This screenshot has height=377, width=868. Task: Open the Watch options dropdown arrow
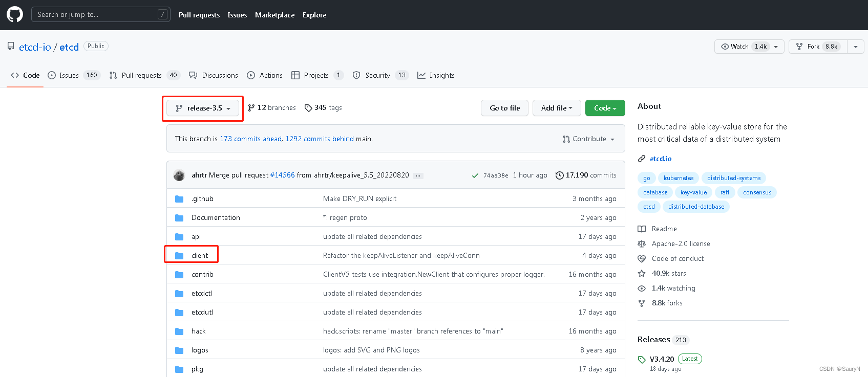click(776, 47)
